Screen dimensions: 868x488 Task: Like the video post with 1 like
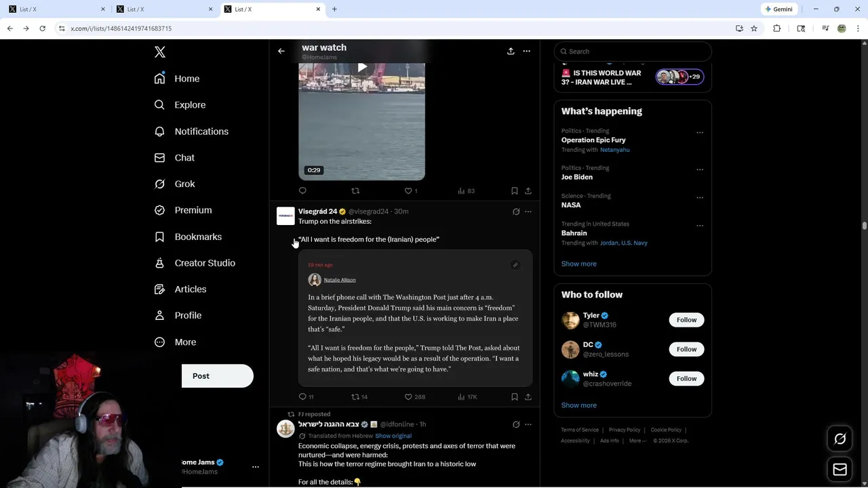click(x=410, y=191)
